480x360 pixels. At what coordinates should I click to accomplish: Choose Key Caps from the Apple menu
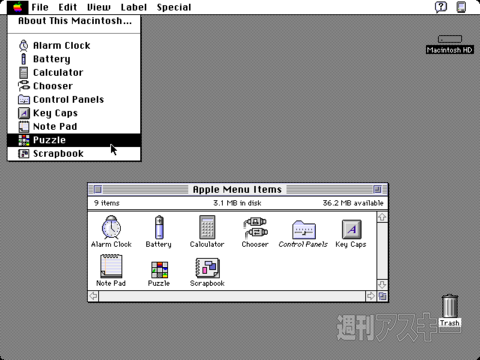tap(74, 113)
